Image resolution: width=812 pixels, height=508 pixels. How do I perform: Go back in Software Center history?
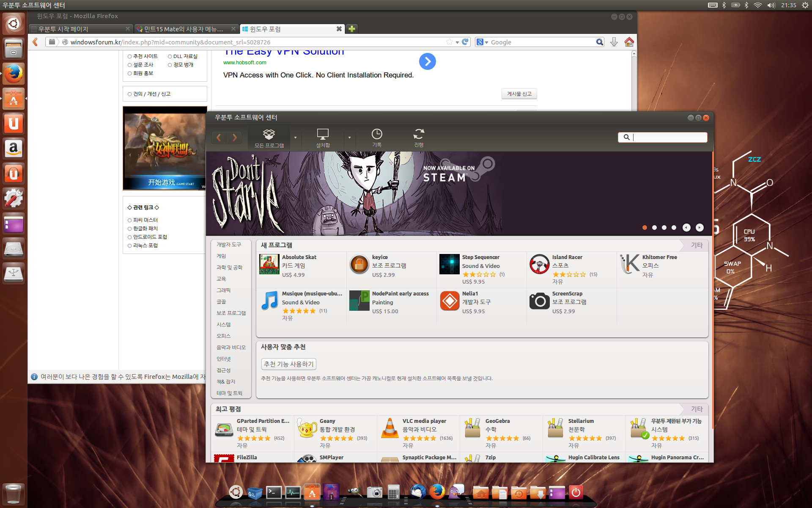point(219,137)
